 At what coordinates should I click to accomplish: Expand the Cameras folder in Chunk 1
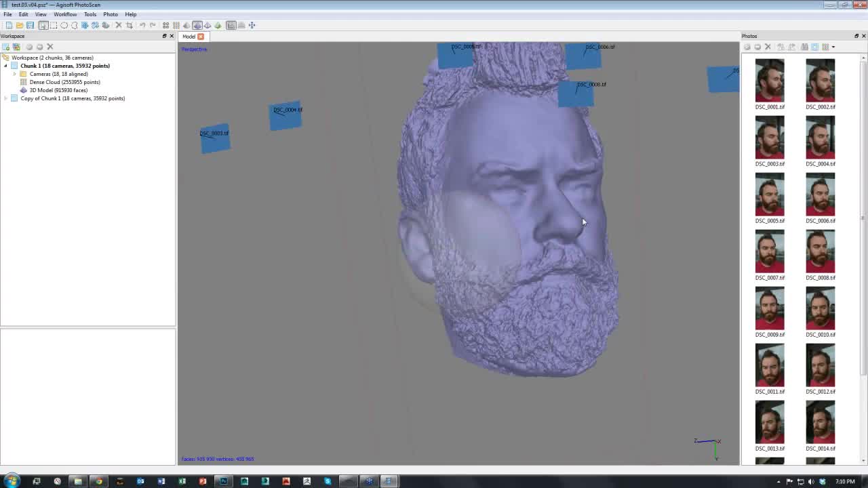[15, 74]
